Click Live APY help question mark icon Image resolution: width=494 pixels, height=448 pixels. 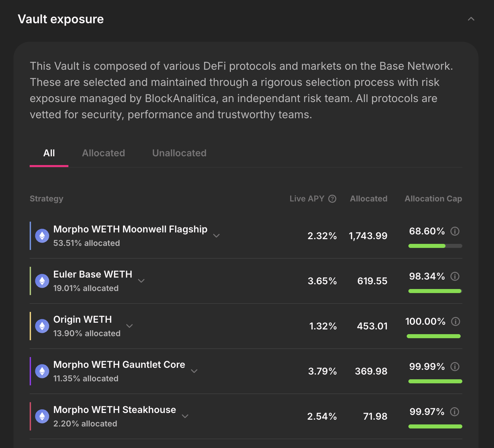[332, 199]
